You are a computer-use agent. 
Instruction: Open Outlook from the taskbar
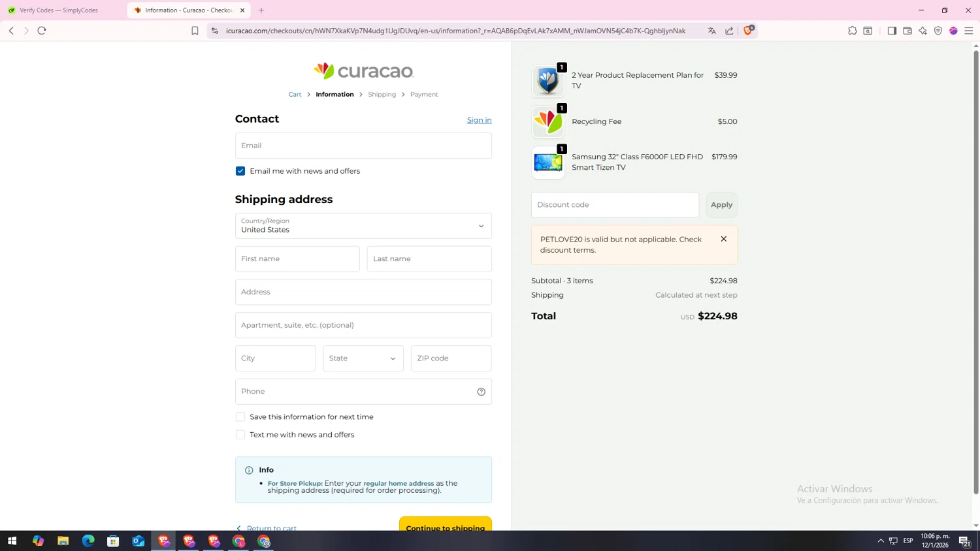(x=139, y=541)
